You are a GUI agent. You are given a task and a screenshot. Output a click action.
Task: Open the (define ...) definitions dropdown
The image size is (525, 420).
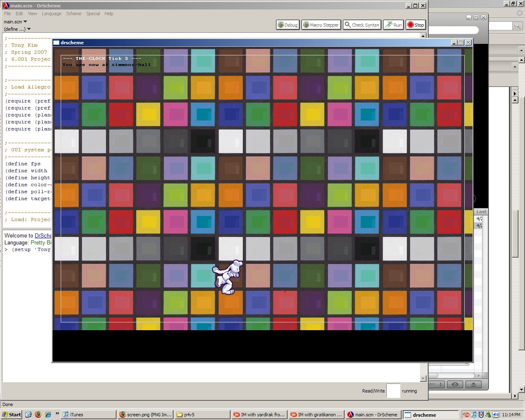[x=17, y=29]
